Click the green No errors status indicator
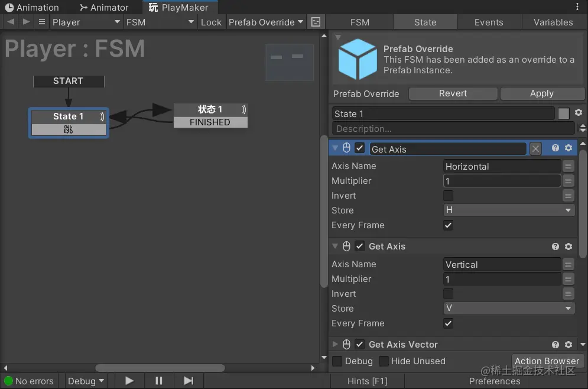The image size is (588, 389). point(9,381)
